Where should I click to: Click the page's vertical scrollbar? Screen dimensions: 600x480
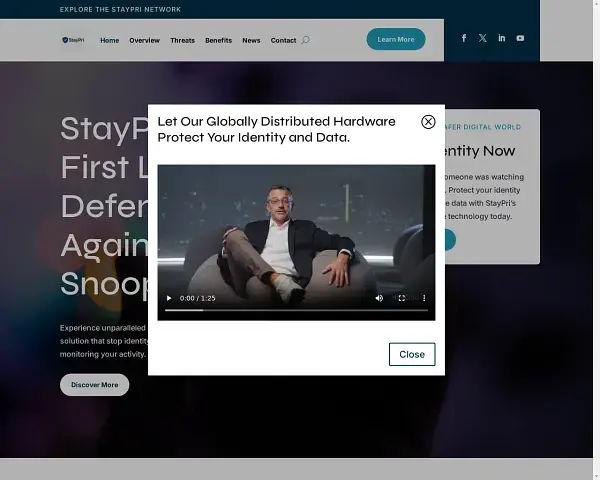596,240
